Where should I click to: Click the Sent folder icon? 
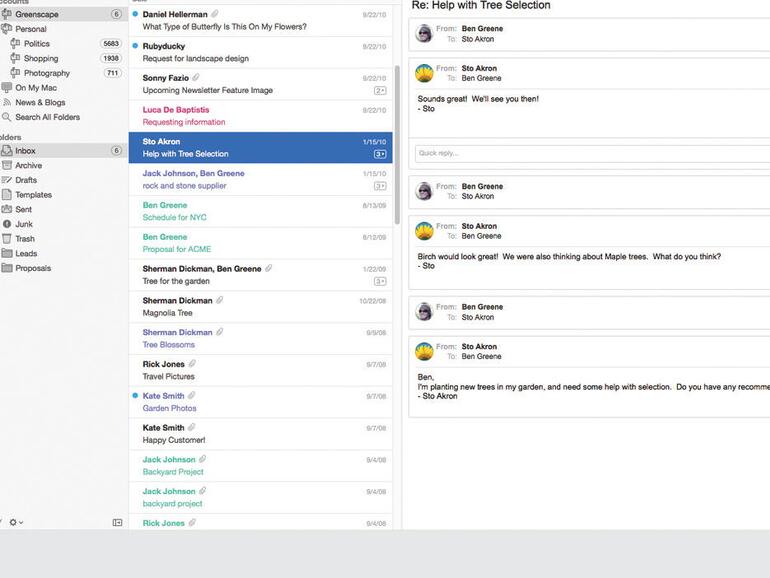coord(7,209)
